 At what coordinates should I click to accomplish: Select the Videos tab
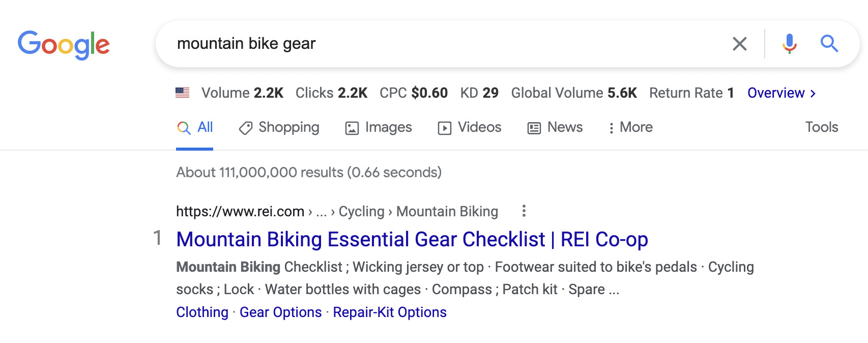coord(469,128)
